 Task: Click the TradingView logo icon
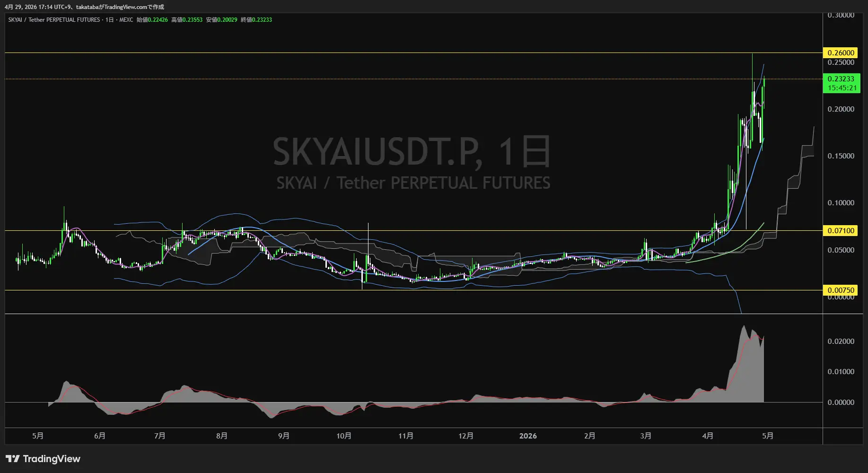click(13, 459)
